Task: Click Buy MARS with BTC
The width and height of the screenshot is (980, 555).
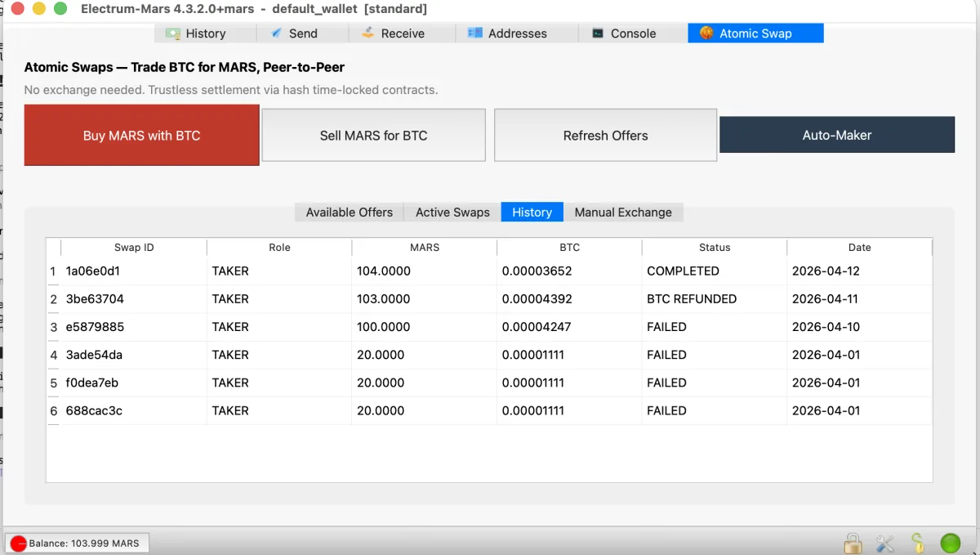Action: coord(140,135)
